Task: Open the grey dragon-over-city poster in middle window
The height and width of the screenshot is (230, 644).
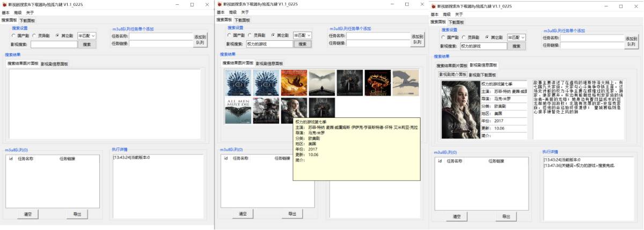Action: coord(321,83)
